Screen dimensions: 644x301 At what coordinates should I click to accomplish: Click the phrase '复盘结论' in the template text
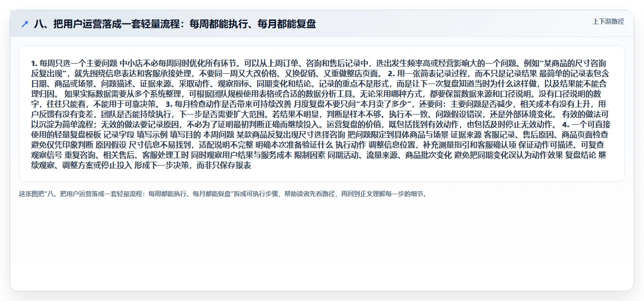(581, 155)
